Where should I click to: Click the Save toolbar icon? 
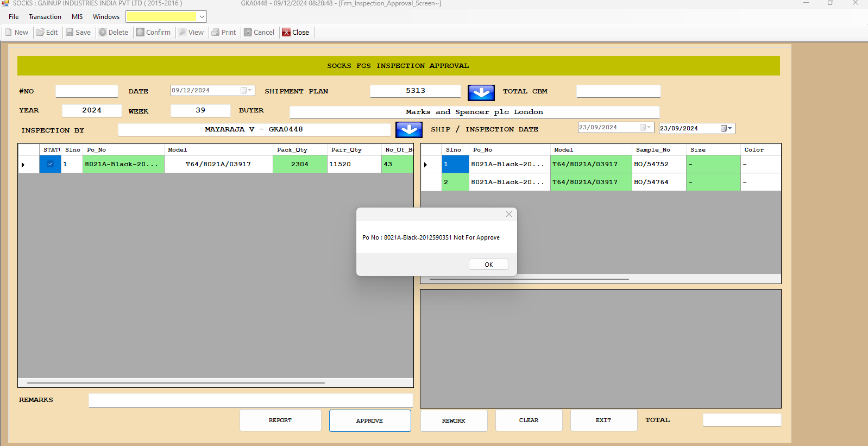click(x=70, y=33)
